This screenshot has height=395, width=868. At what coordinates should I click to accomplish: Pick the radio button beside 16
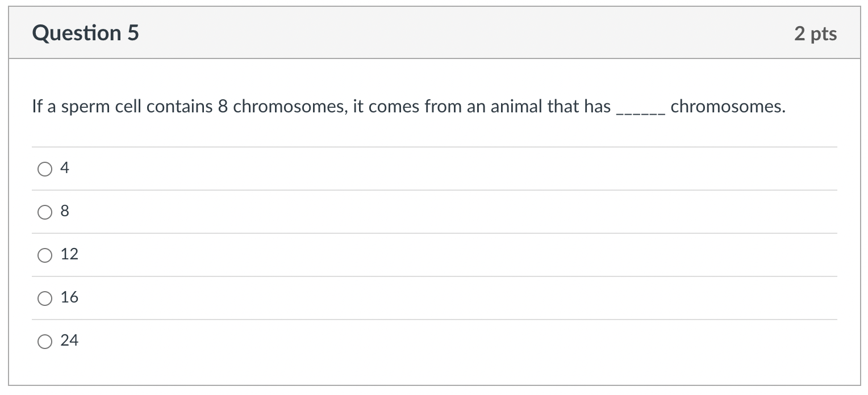coord(44,298)
